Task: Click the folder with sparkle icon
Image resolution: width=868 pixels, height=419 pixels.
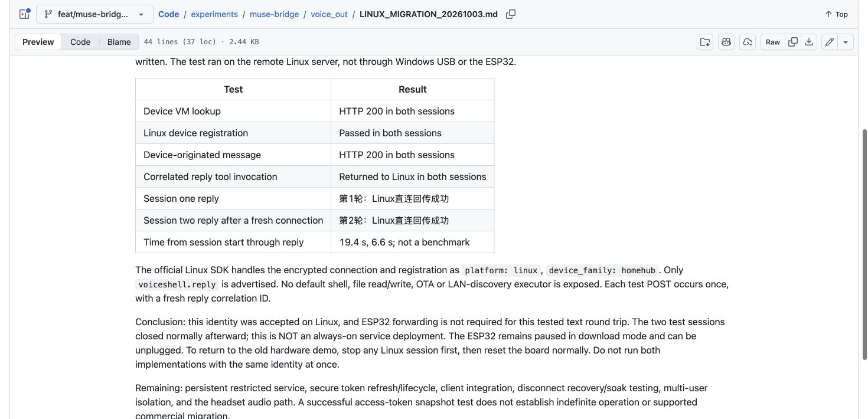Action: [x=705, y=42]
